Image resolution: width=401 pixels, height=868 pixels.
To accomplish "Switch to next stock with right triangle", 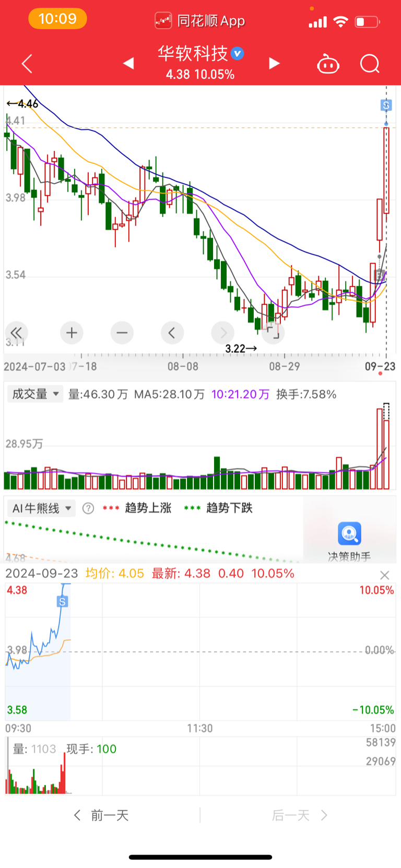I will pos(274,64).
